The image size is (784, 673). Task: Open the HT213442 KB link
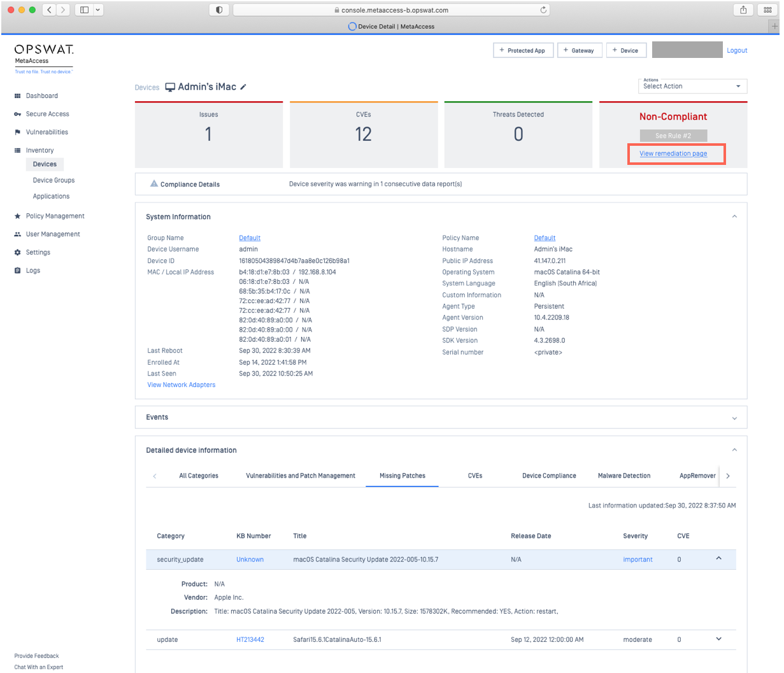250,639
